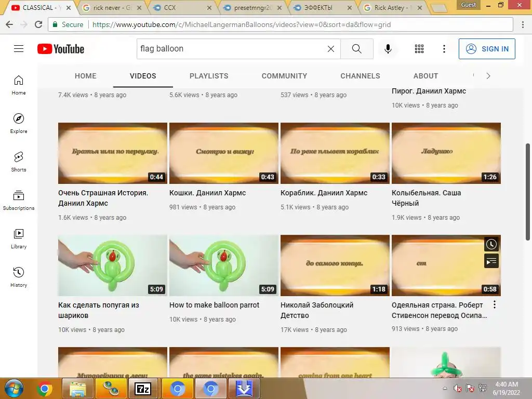Open the YouTube apps grid icon

click(419, 49)
